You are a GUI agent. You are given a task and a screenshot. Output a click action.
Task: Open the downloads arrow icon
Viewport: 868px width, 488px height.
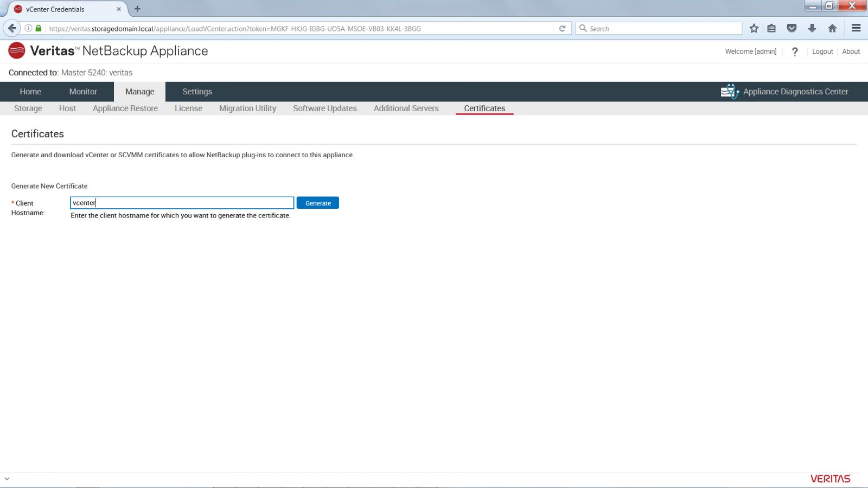point(812,28)
